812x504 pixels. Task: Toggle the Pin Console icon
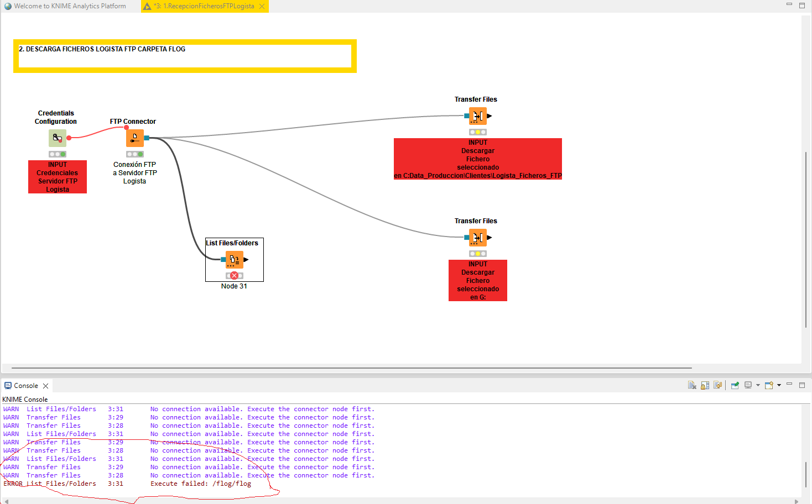click(x=735, y=385)
